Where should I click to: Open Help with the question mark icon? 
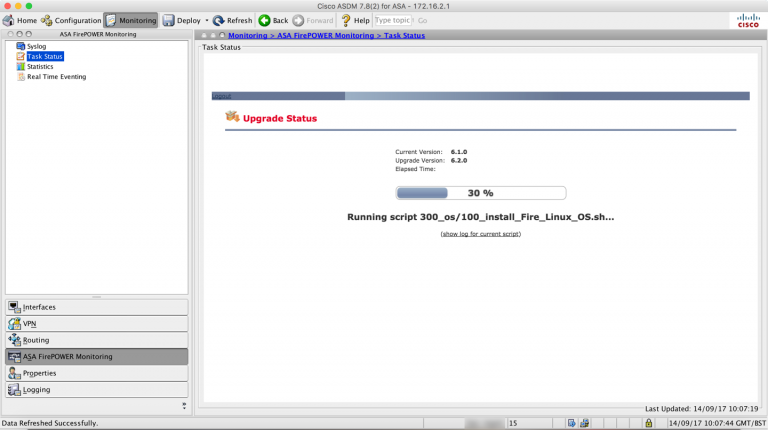tap(346, 21)
